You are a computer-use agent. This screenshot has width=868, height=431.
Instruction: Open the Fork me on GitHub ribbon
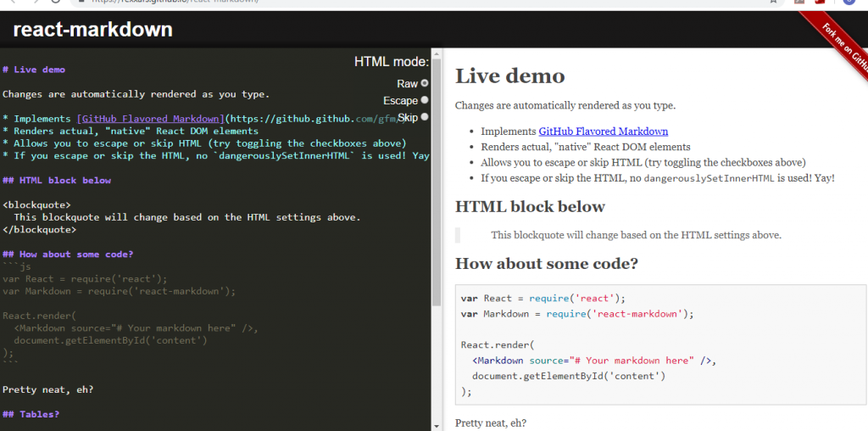pos(843,43)
